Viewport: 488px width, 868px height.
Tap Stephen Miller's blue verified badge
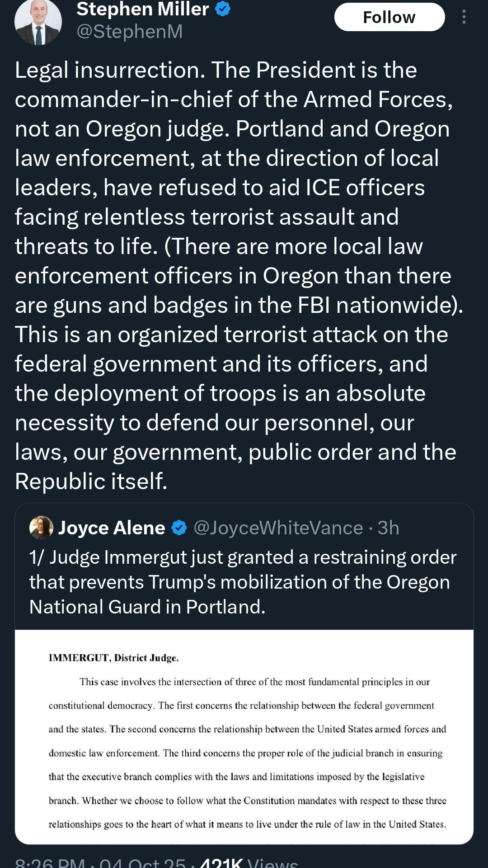(x=222, y=9)
